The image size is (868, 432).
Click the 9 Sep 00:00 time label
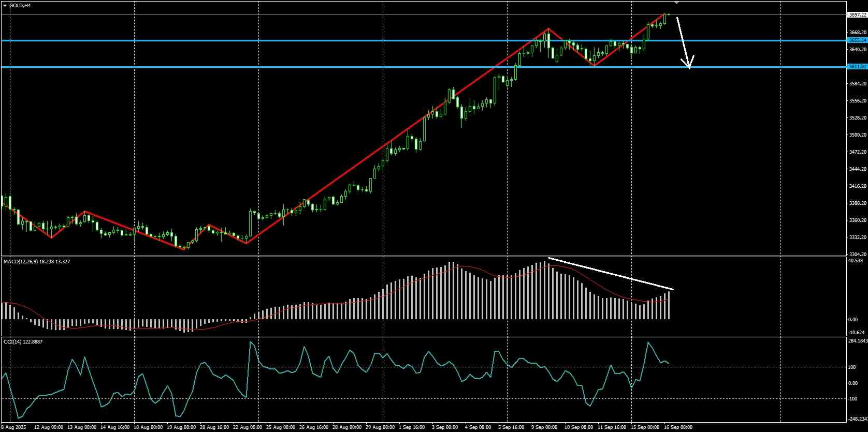pos(544,428)
